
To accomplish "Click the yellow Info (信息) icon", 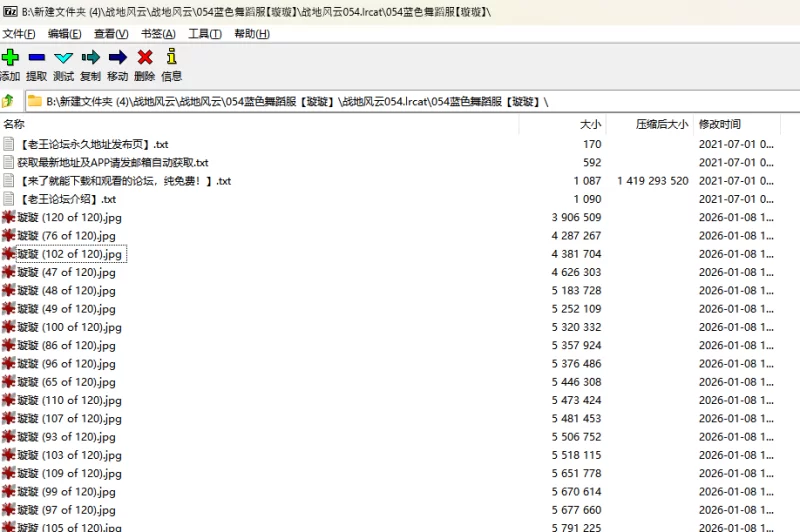I will click(x=171, y=58).
